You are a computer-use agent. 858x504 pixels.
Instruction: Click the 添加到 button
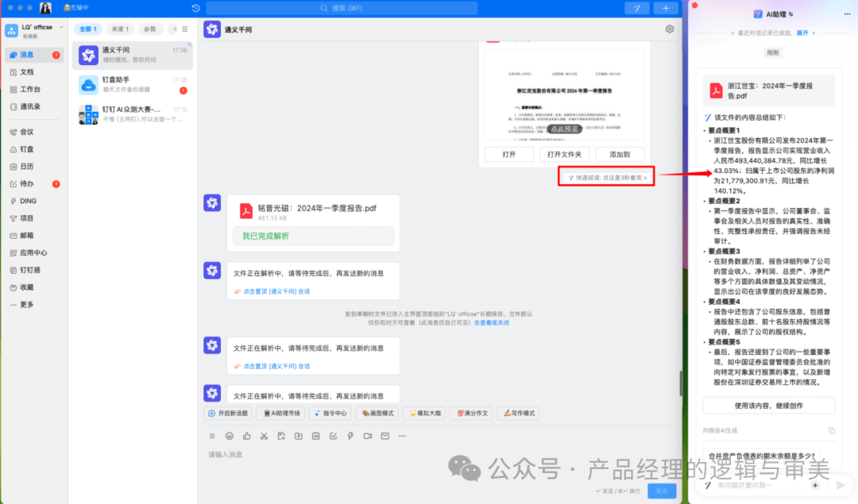pyautogui.click(x=620, y=154)
